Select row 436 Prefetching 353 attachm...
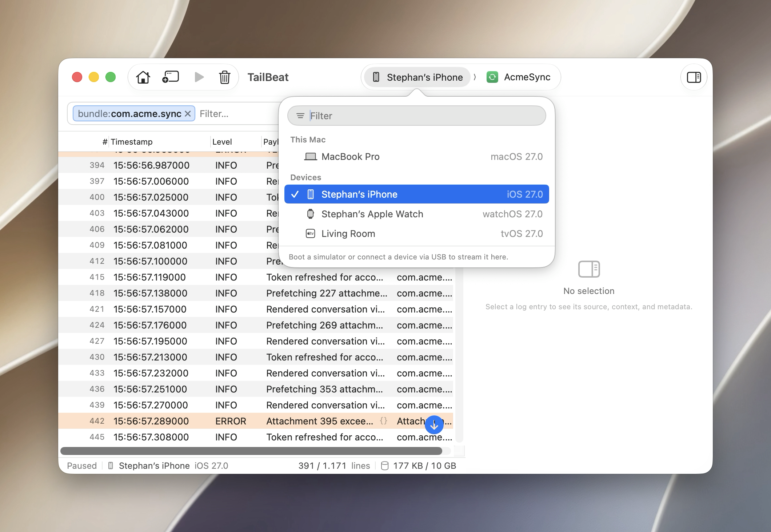This screenshot has width=771, height=532. point(256,389)
